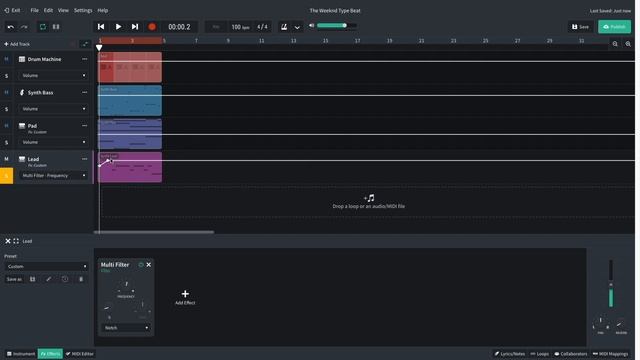This screenshot has width=640, height=360.
Task: Select the Synth Bass instrument icon
Action: click(x=22, y=93)
